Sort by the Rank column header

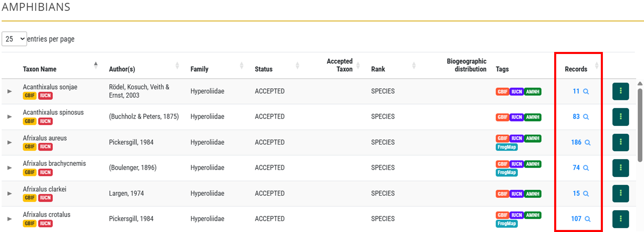tap(378, 69)
